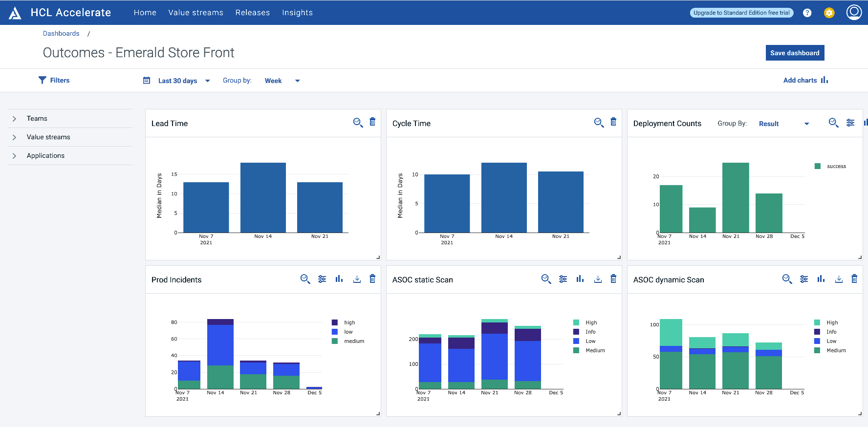Image resolution: width=868 pixels, height=427 pixels.
Task: Download the ASOC dynamic Scan chart
Action: (x=839, y=279)
